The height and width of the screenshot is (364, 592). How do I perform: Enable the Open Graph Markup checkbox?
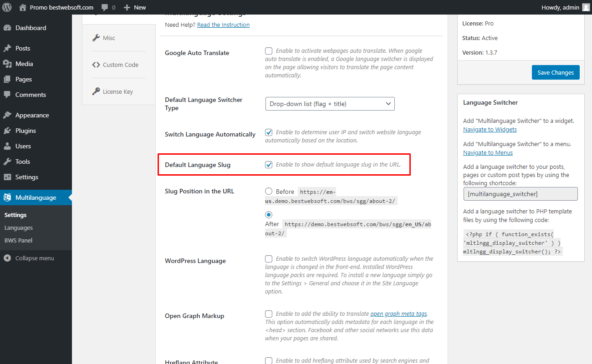[x=269, y=314]
